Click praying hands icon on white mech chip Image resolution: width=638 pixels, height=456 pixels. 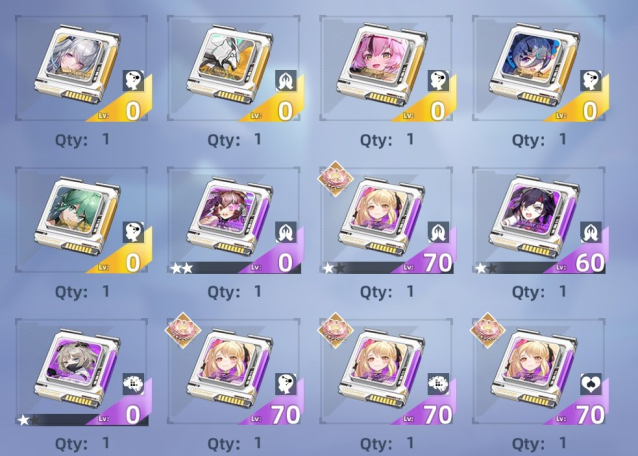pyautogui.click(x=286, y=81)
